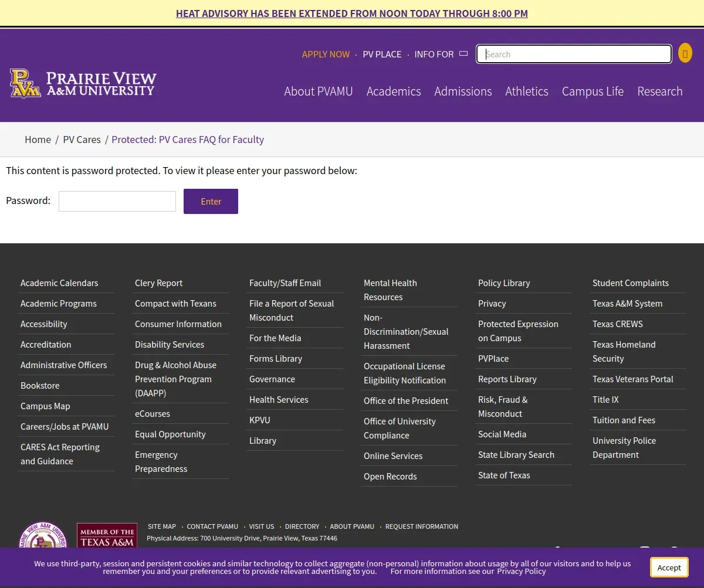This screenshot has height=588, width=704.
Task: Open the Campus Life menu
Action: coord(593,91)
